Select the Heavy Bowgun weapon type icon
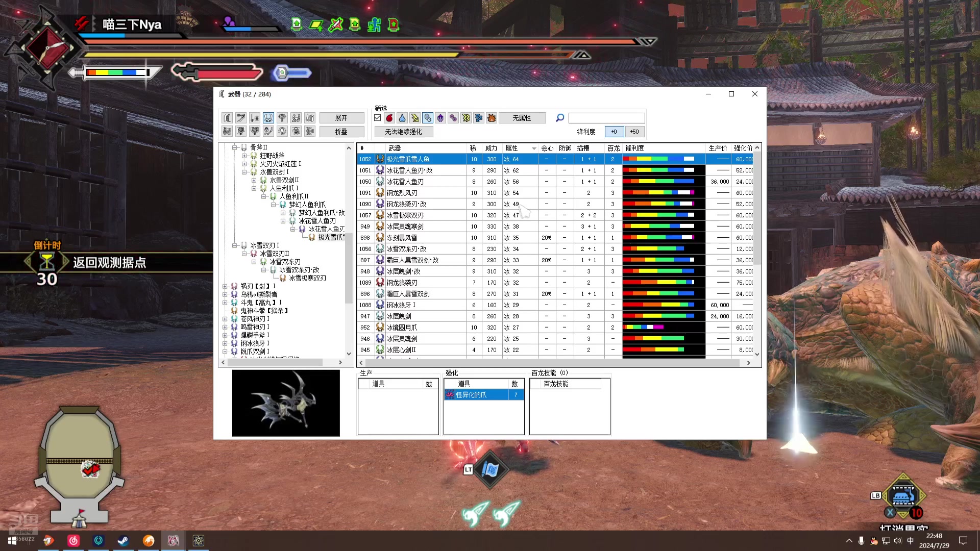Image resolution: width=980 pixels, height=551 pixels. pos(296,132)
